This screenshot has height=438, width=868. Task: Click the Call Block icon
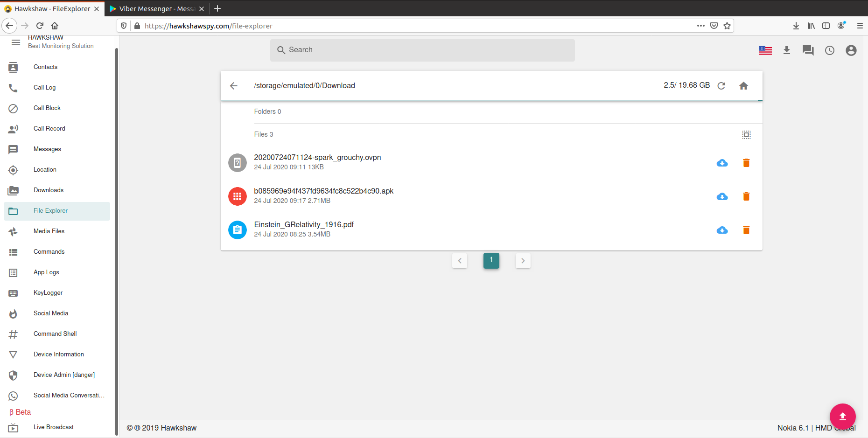[13, 108]
